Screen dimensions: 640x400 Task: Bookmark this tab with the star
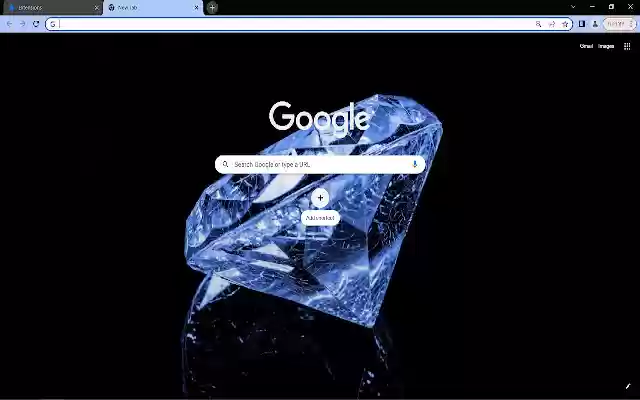point(565,24)
